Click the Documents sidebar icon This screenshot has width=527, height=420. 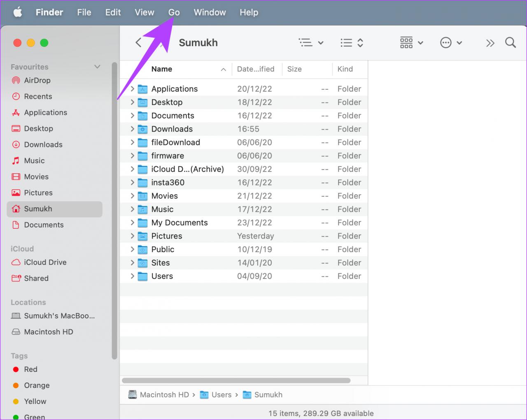(x=16, y=225)
